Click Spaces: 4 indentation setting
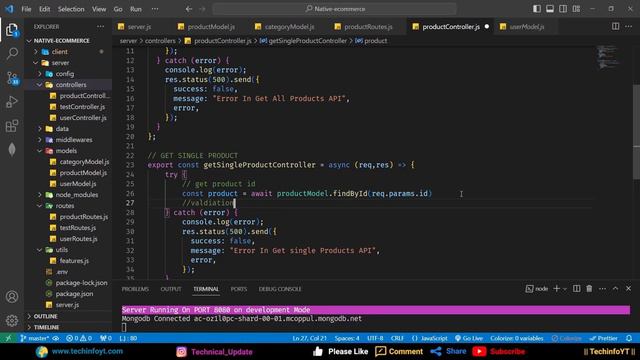Viewport: 640px width, 360px height. pyautogui.click(x=347, y=338)
